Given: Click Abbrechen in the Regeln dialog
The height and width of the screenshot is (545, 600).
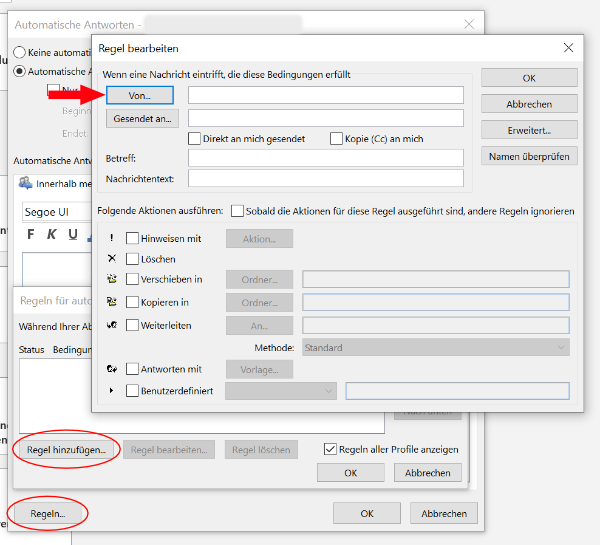Looking at the screenshot, I should click(x=428, y=473).
